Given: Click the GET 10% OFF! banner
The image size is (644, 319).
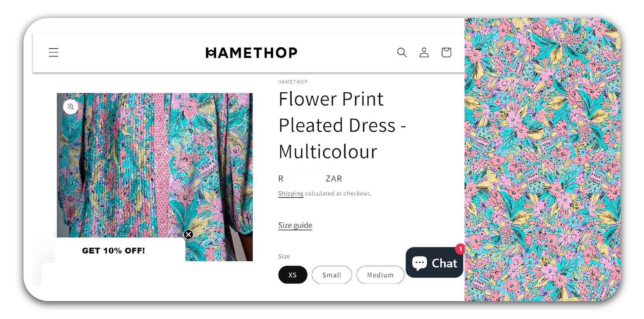Looking at the screenshot, I should tap(113, 251).
